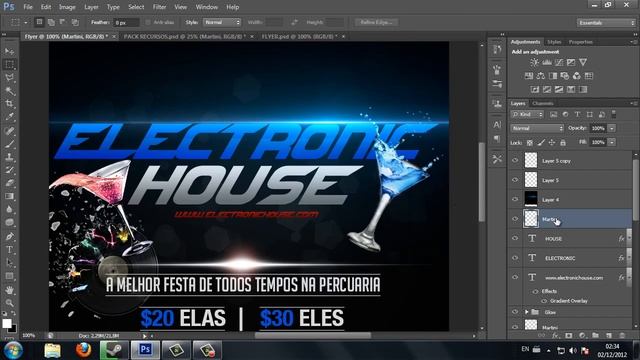This screenshot has width=640, height=360.
Task: Open Firefox from the taskbar
Action: click(x=83, y=350)
